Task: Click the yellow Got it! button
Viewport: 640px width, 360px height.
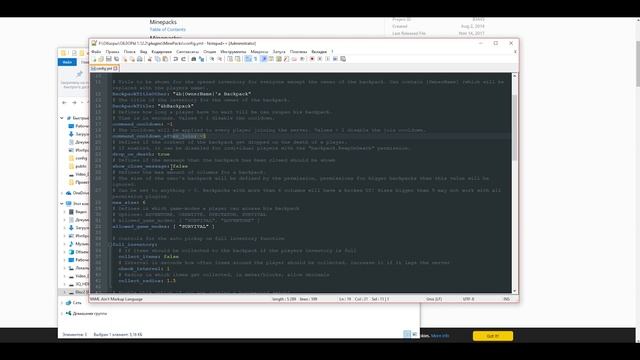Action: coord(493,336)
